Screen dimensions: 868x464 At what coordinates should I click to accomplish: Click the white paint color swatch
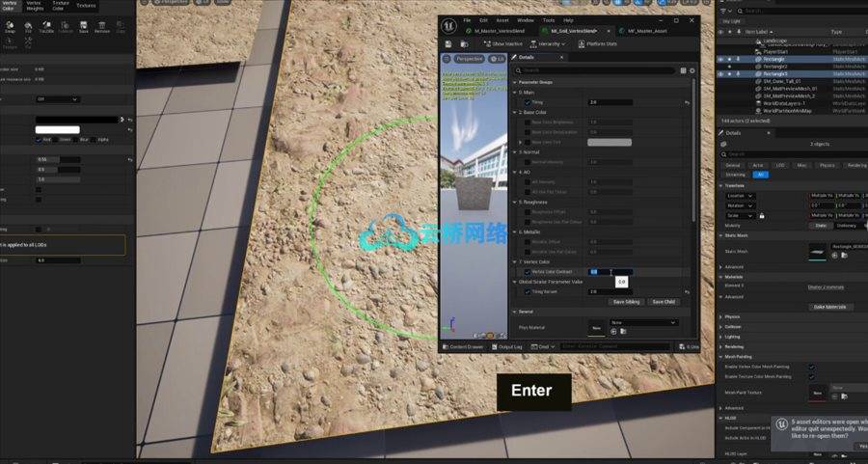[x=58, y=129]
